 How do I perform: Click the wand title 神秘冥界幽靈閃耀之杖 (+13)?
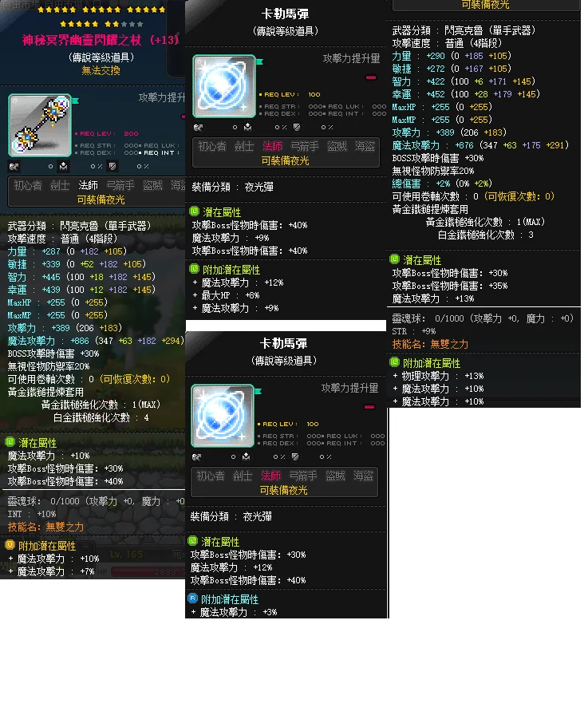coord(101,41)
